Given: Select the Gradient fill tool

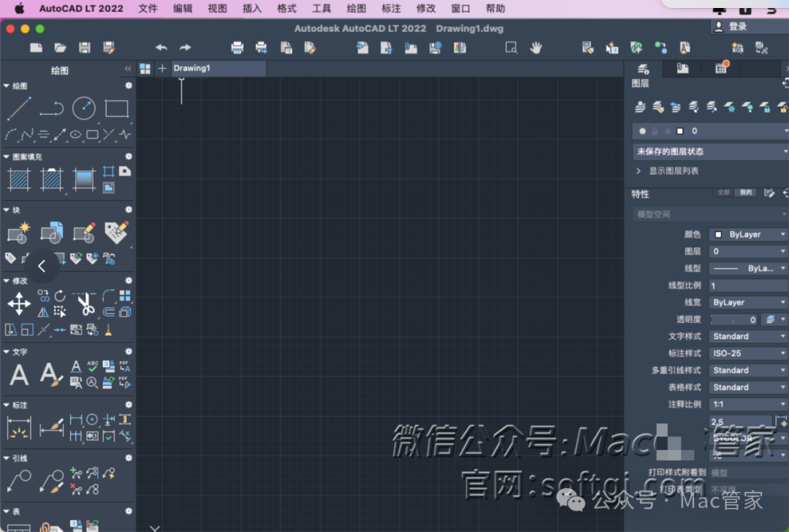Looking at the screenshot, I should (84, 179).
